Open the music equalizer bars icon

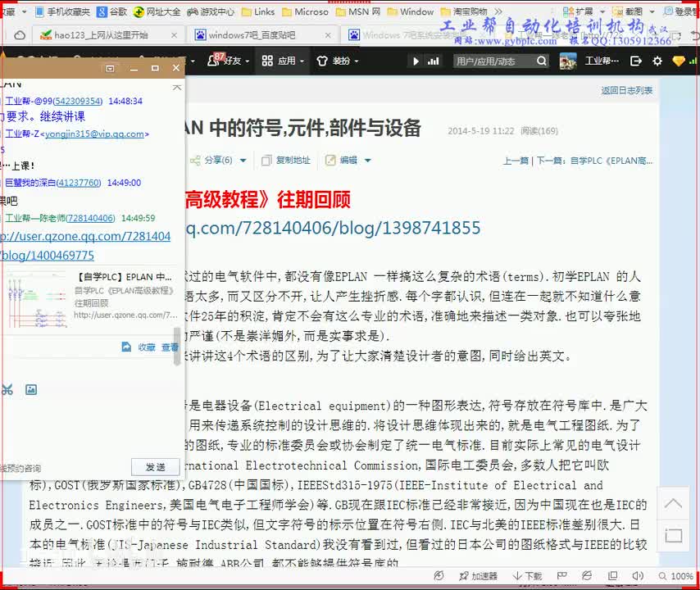[x=433, y=61]
